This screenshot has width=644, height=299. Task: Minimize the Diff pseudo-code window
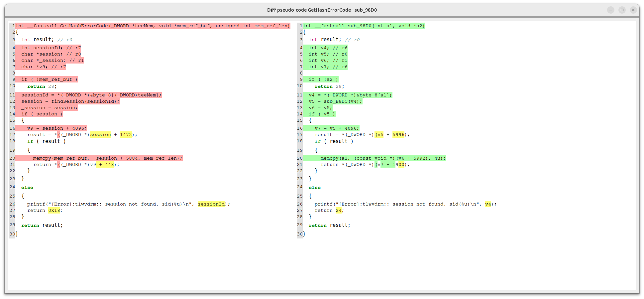(611, 10)
